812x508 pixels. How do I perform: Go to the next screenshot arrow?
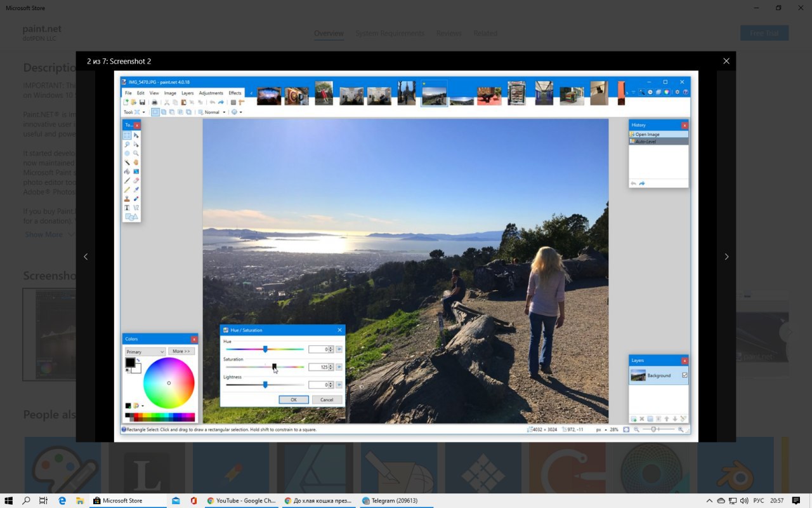(726, 257)
